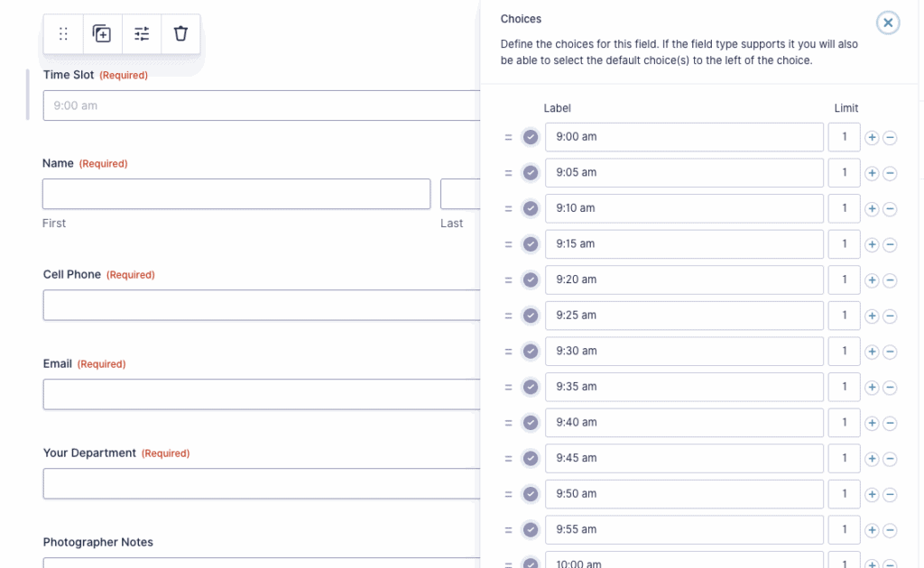Duplicate the Time Slot field

[x=102, y=34]
